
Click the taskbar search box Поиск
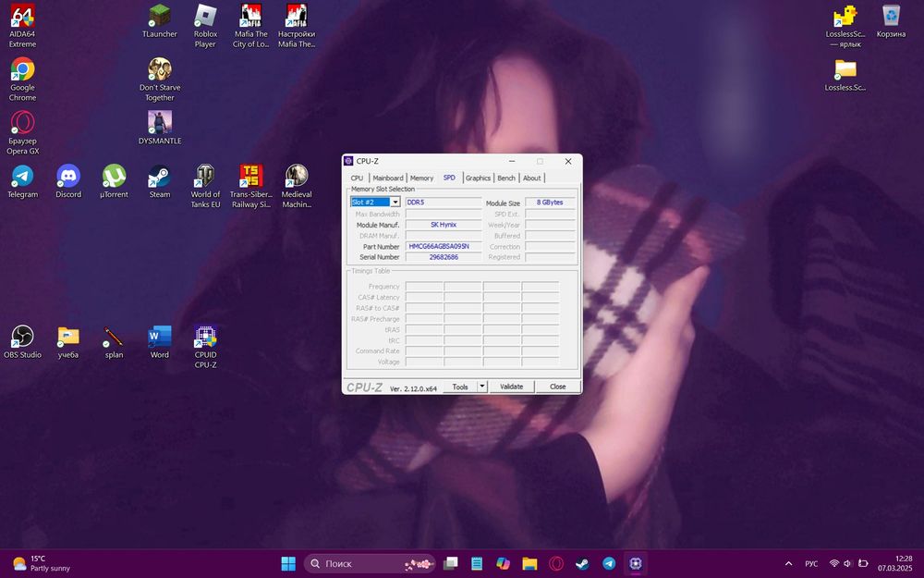371,564
